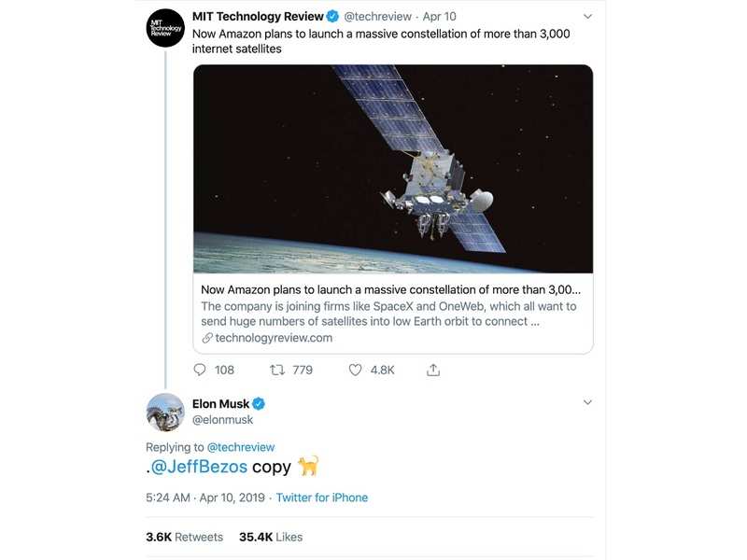The image size is (747, 560).
Task: Like the tweet with heart icon
Action: point(355,370)
